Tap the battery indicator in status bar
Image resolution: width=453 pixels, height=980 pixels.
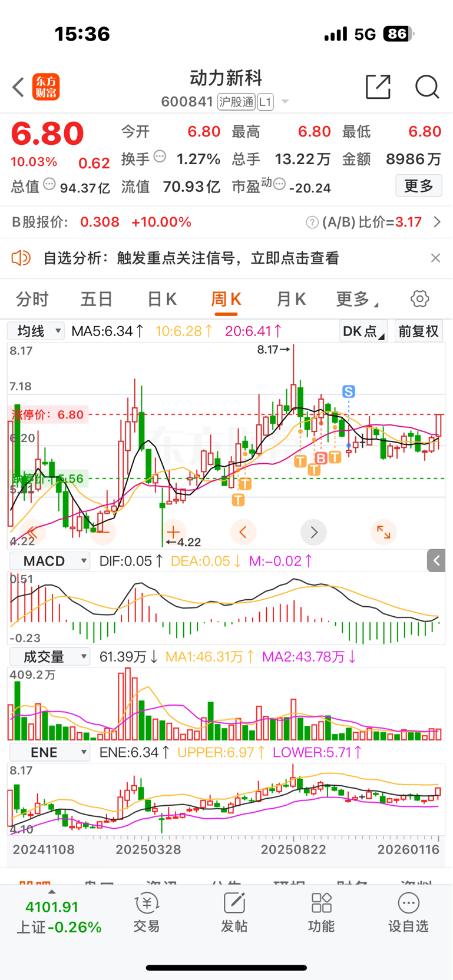coord(399,34)
